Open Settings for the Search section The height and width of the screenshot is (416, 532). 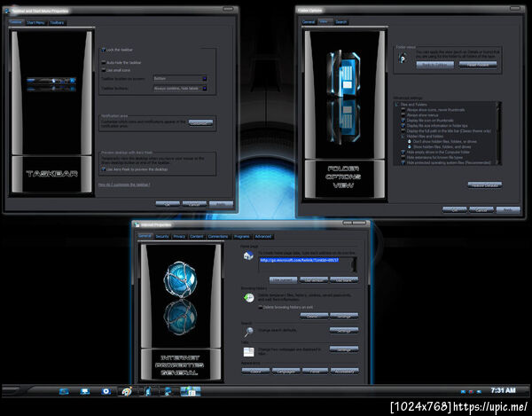[344, 330]
